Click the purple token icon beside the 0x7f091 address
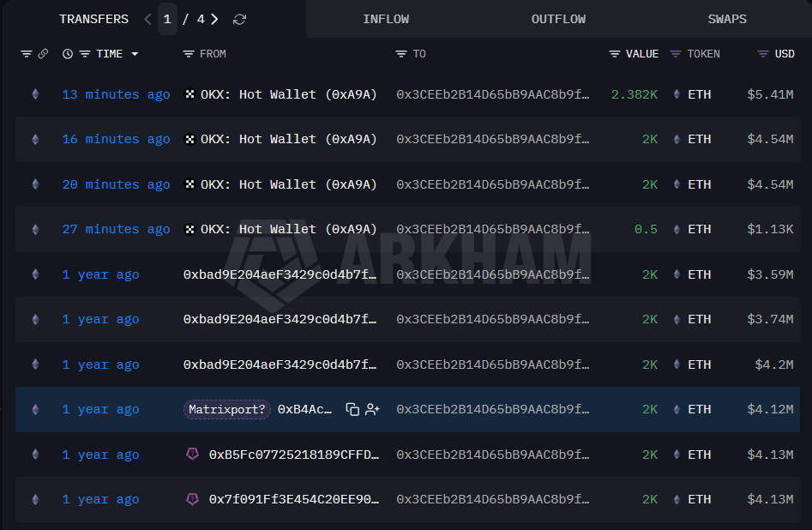This screenshot has width=812, height=530. 193,499
